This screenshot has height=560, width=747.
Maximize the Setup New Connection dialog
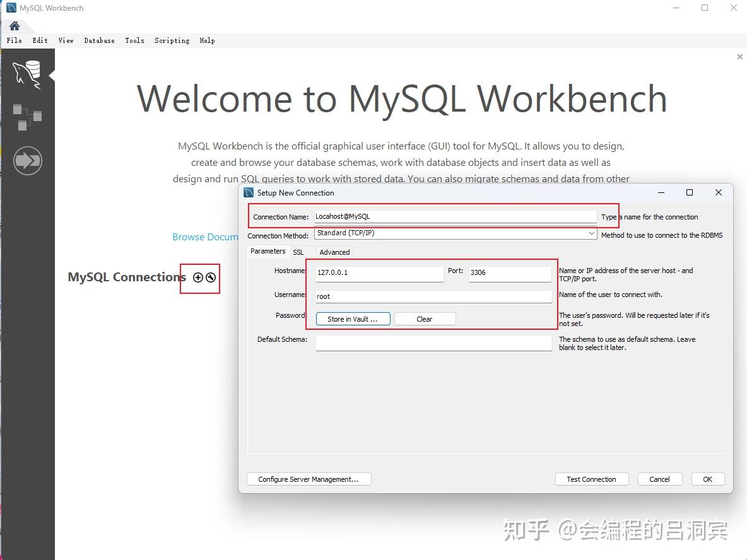point(690,192)
